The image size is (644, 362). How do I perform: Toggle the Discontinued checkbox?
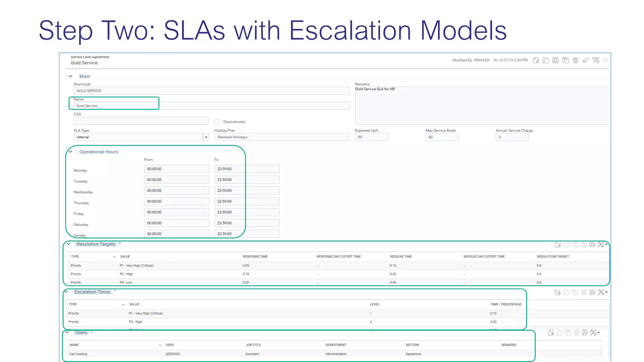pos(217,122)
